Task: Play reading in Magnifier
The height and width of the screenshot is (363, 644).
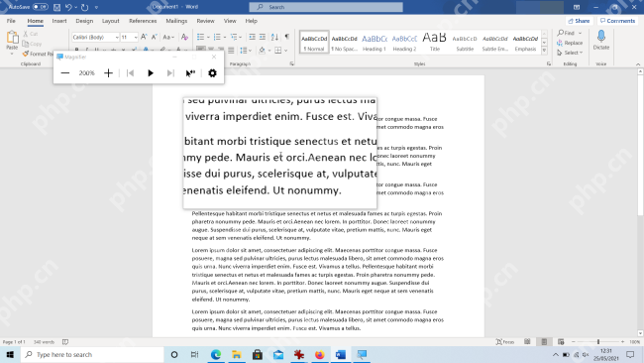Action: (x=151, y=73)
